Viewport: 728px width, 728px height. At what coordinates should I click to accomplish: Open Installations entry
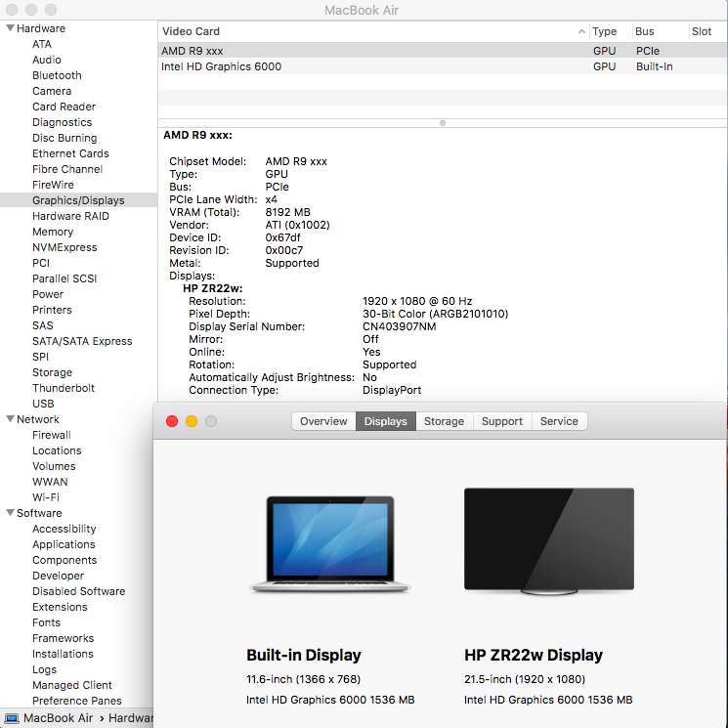click(x=63, y=654)
